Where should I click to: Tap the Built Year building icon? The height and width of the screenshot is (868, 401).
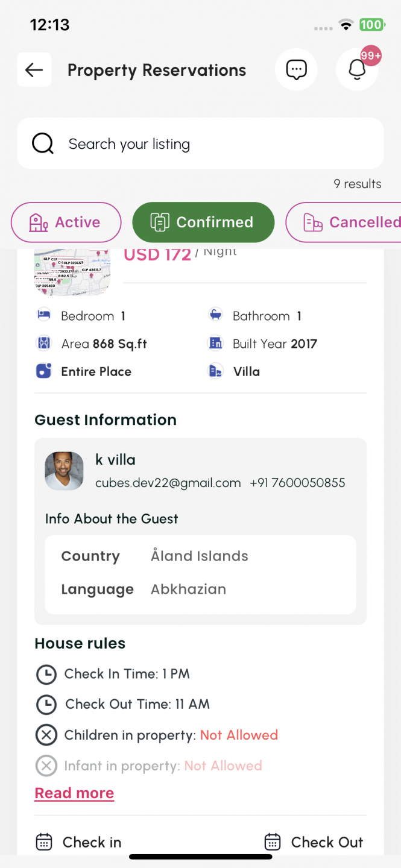pyautogui.click(x=215, y=344)
